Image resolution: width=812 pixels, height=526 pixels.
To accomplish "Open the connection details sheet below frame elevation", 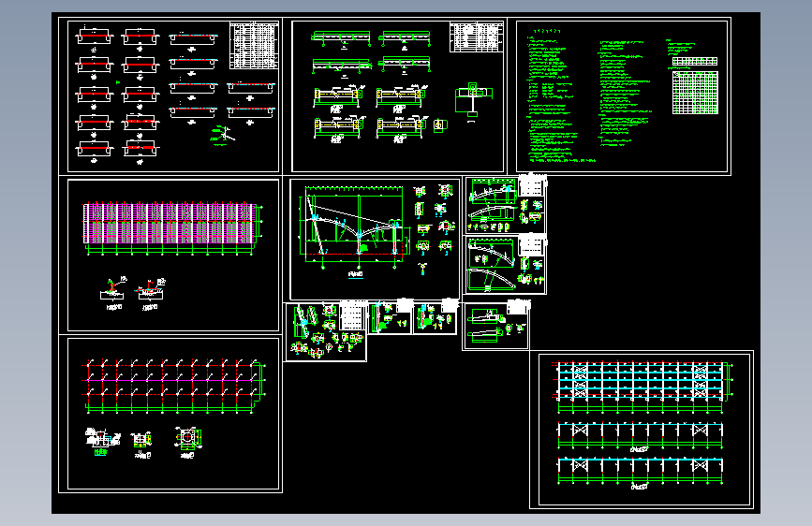I will coord(326,332).
